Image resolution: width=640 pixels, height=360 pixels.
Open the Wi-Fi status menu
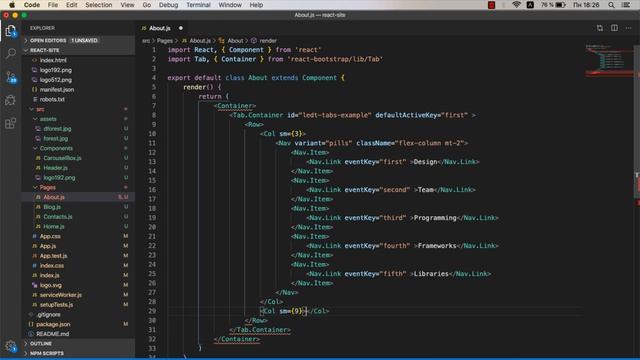point(516,5)
